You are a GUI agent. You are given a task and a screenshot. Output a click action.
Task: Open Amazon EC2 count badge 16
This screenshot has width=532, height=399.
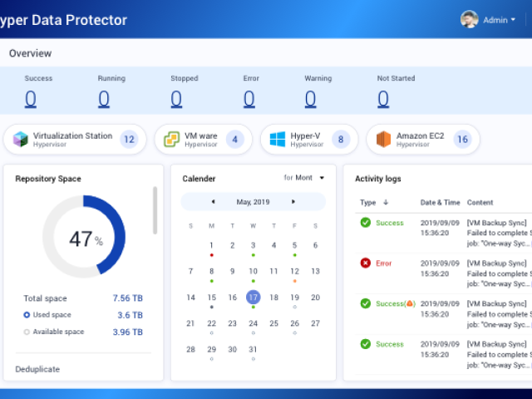point(462,139)
